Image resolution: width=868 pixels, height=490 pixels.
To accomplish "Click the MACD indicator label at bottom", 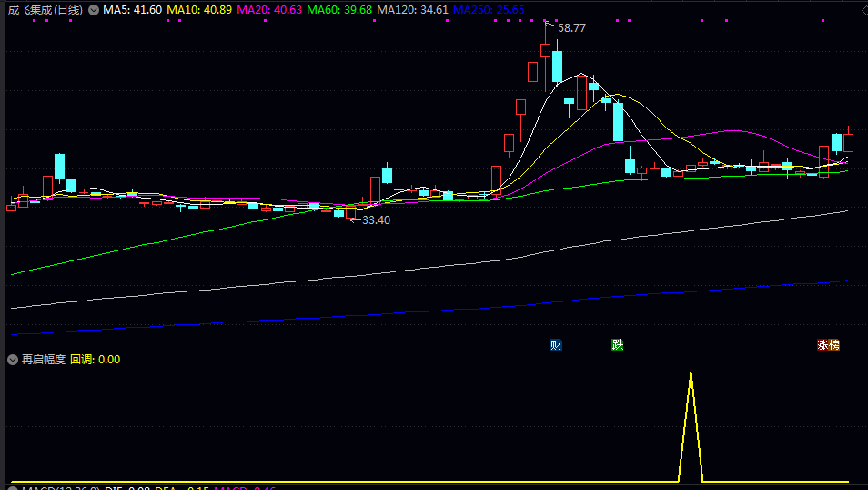I will pyautogui.click(x=41, y=488).
